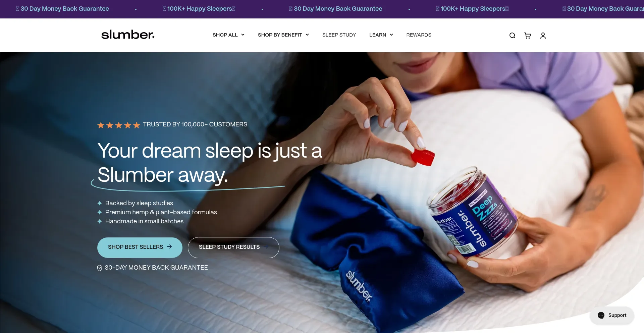644x333 pixels.
Task: Click the shield guarantee icon
Action: [x=100, y=268]
